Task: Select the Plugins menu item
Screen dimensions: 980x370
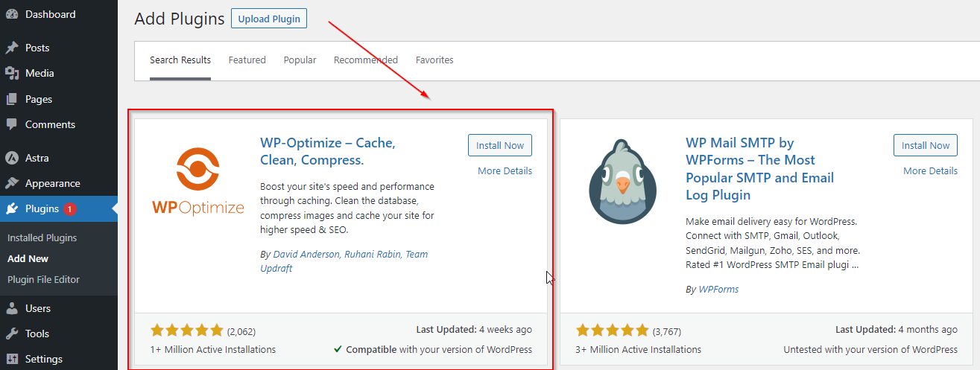Action: click(x=59, y=208)
